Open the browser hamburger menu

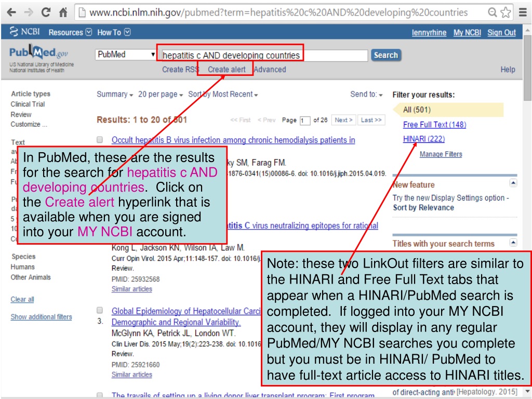[523, 12]
